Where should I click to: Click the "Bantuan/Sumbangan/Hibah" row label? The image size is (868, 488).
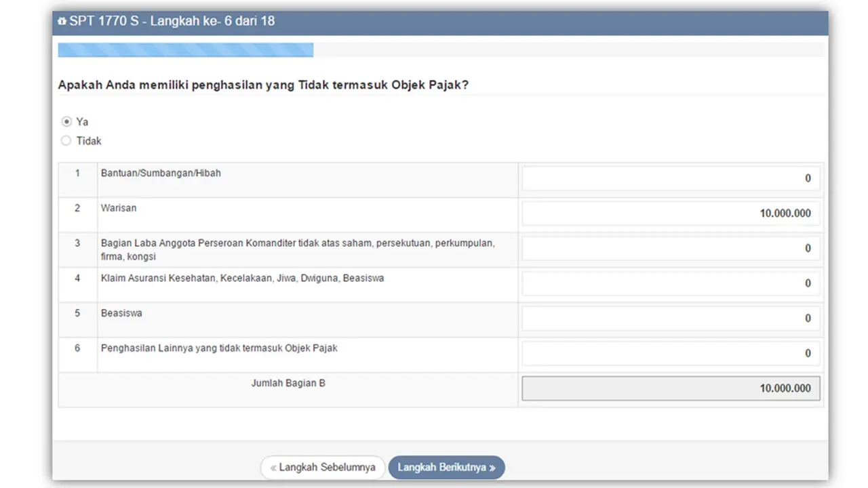click(x=161, y=173)
